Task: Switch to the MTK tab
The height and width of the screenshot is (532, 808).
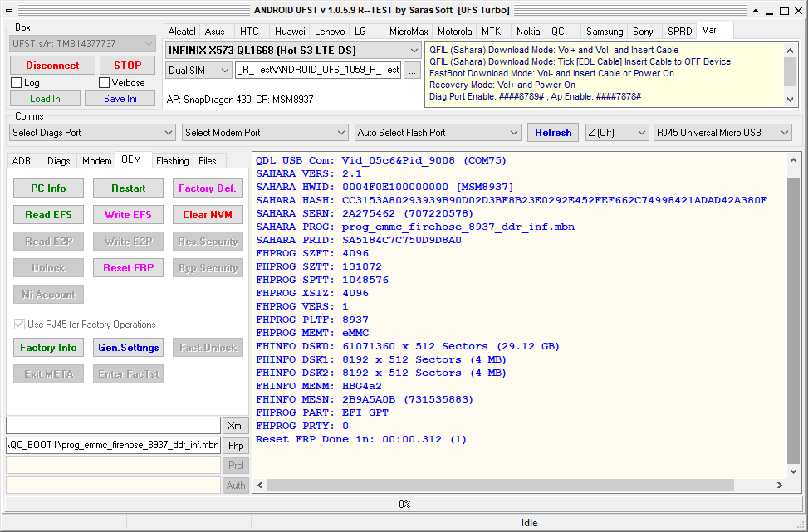Action: pos(491,32)
